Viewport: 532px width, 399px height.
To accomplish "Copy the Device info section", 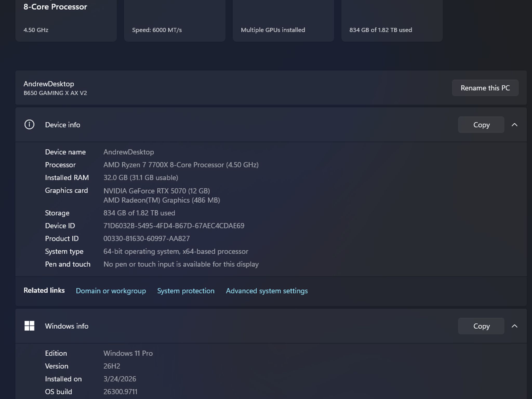I will pyautogui.click(x=481, y=125).
